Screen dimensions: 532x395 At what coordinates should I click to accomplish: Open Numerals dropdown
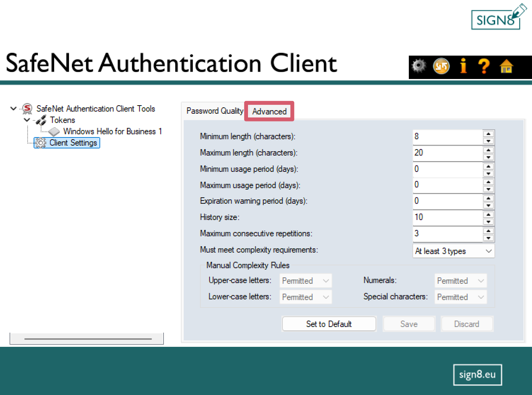point(461,281)
